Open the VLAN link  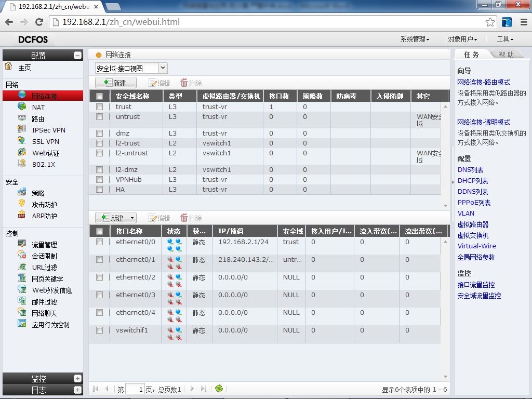click(466, 214)
